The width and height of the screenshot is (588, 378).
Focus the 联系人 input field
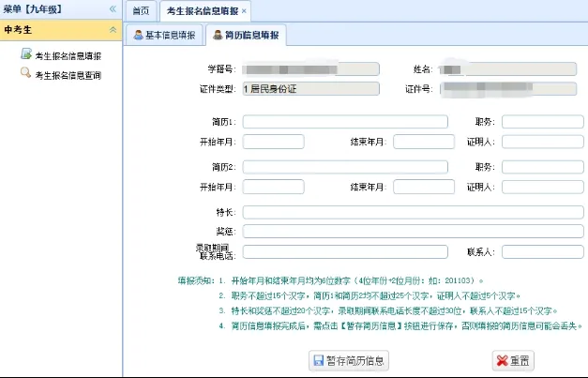click(x=543, y=251)
